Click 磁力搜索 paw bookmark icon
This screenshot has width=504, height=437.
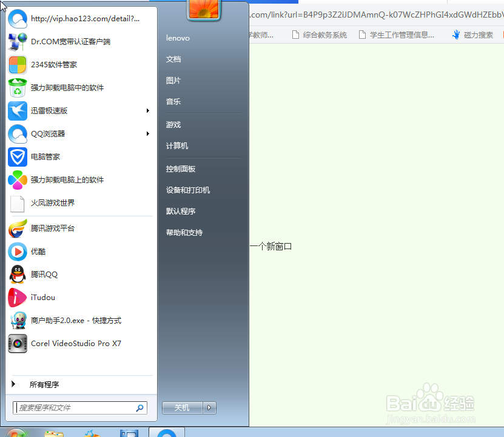456,35
